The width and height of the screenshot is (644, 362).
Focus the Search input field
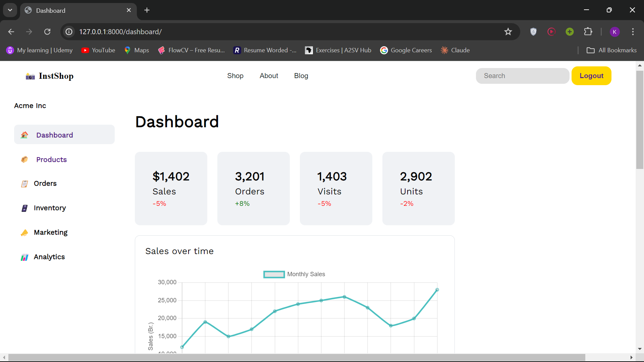click(522, 76)
